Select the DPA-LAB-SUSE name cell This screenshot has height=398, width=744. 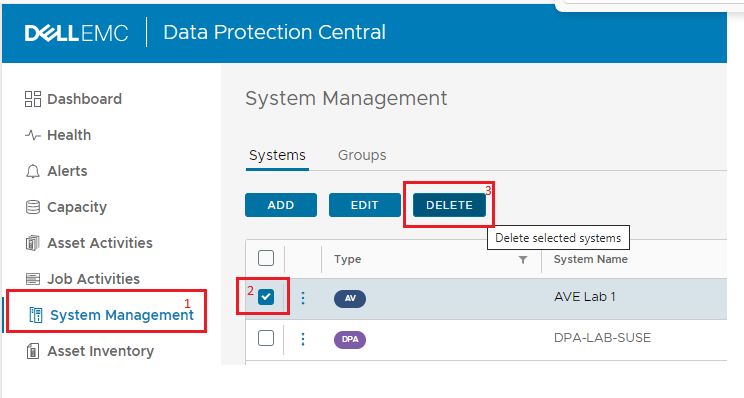[x=602, y=338]
